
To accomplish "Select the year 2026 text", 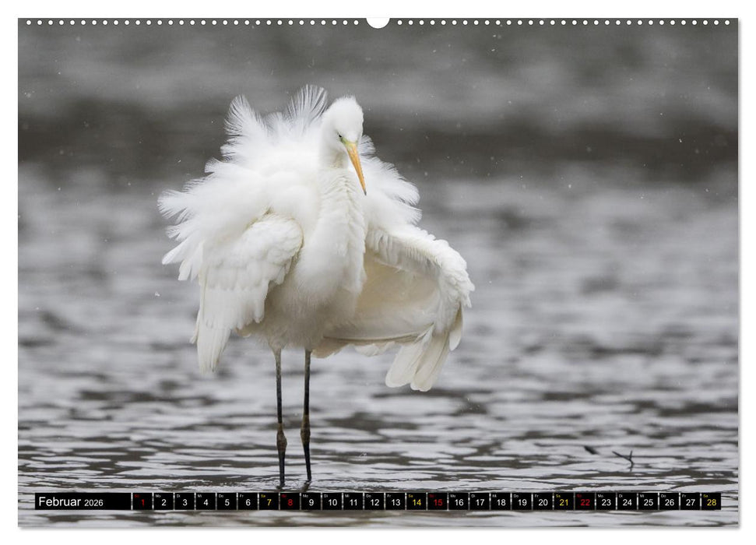I will point(94,504).
